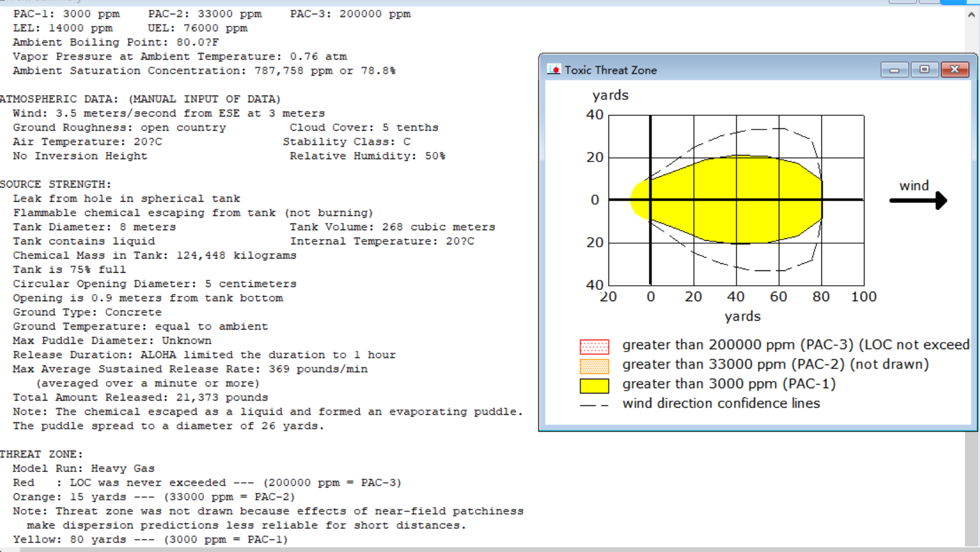This screenshot has width=980, height=552.
Task: Click the 'Ambient Boiling Point' line
Action: pos(116,42)
